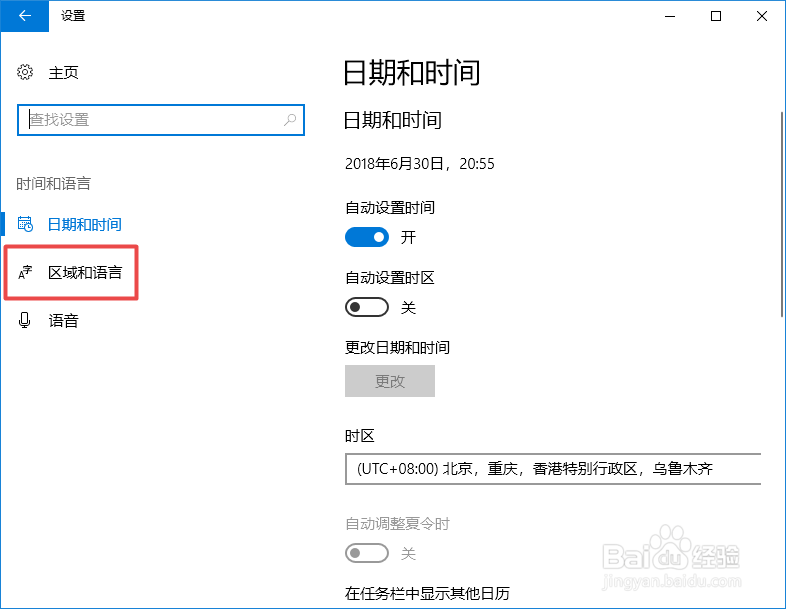
Task: Close the Settings window
Action: pyautogui.click(x=761, y=16)
